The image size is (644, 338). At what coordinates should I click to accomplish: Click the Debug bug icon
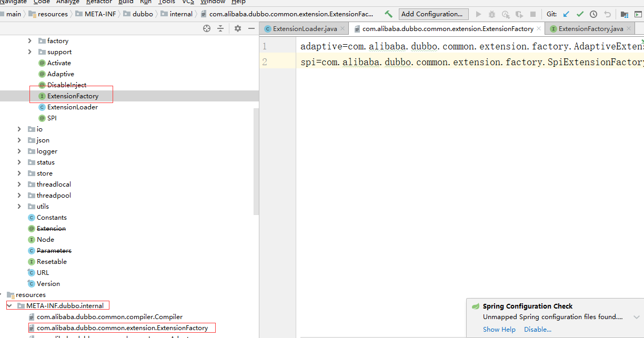[492, 14]
